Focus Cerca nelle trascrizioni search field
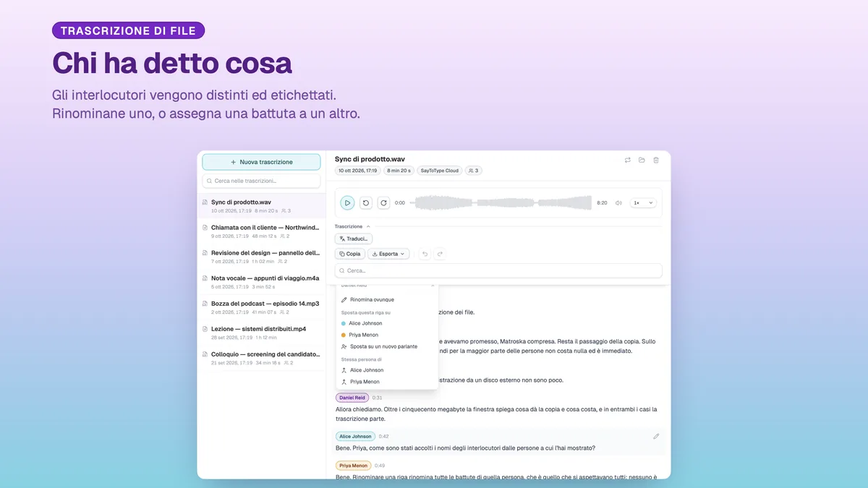This screenshot has height=488, width=868. (x=261, y=181)
